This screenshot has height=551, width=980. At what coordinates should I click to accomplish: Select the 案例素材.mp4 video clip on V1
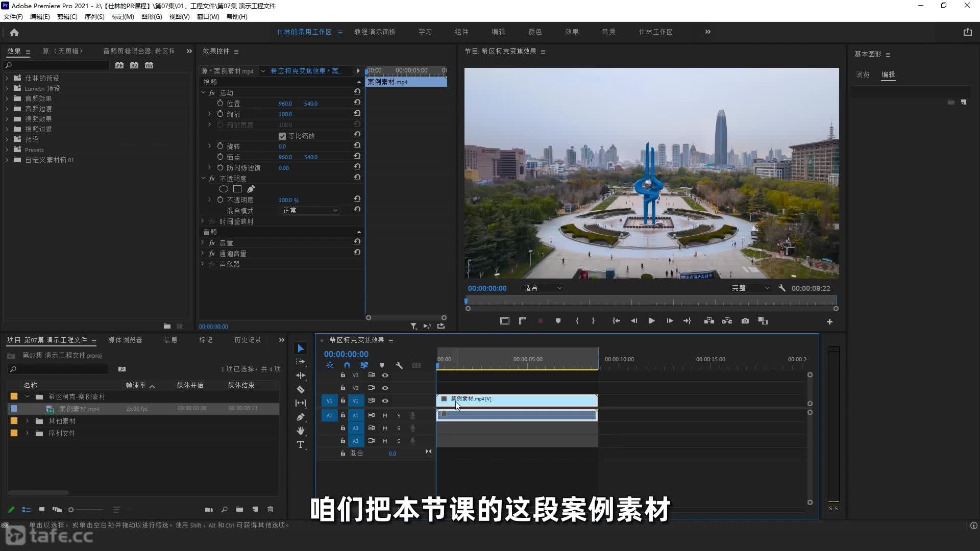pos(517,399)
